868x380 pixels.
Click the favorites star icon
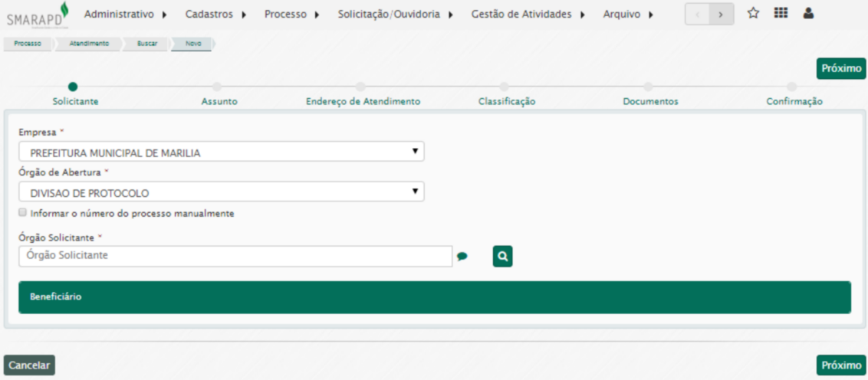coord(753,14)
